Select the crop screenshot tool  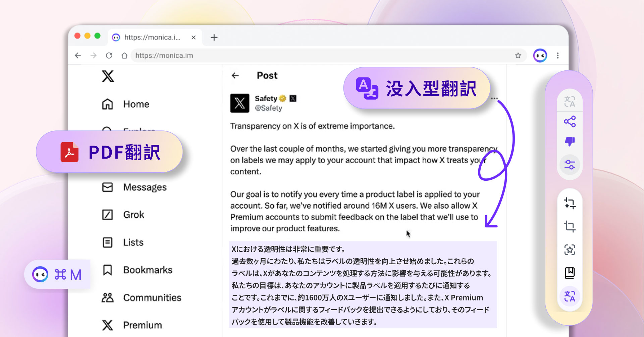click(570, 227)
